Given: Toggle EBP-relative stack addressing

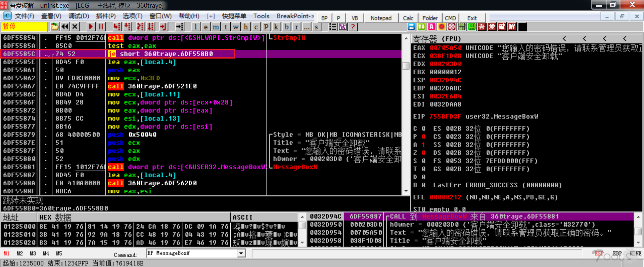Looking at the screenshot, I should [x=617, y=254].
